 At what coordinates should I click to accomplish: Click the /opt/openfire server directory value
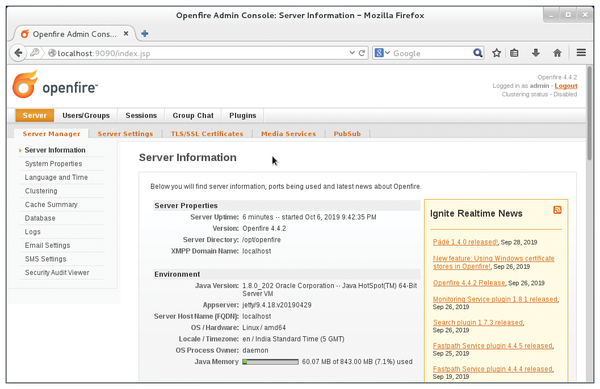[261, 239]
